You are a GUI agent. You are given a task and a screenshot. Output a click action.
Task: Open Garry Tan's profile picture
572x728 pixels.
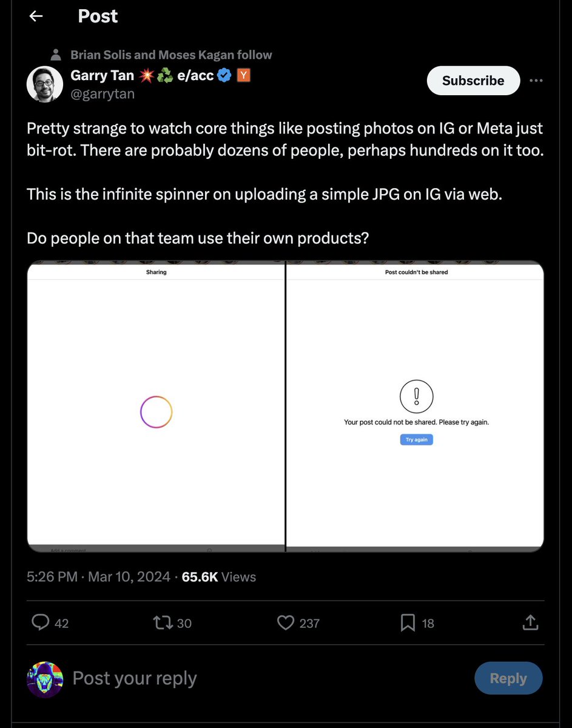pyautogui.click(x=45, y=84)
